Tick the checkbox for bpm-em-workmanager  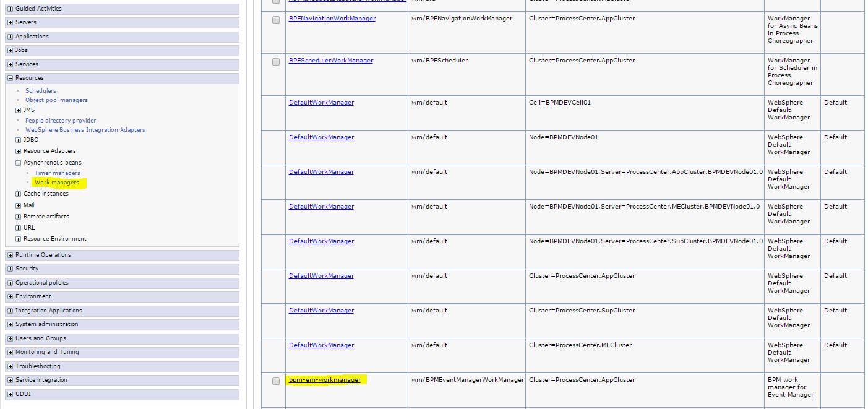(x=276, y=381)
